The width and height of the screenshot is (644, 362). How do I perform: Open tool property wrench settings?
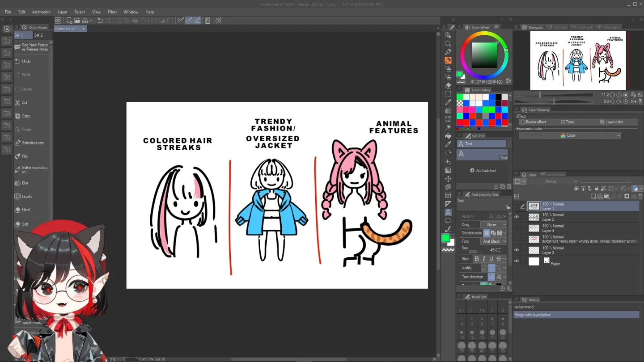tap(509, 289)
